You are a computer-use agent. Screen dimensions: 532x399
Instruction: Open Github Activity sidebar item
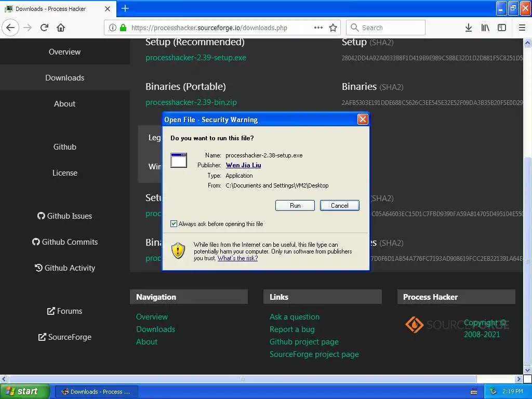[64, 268]
